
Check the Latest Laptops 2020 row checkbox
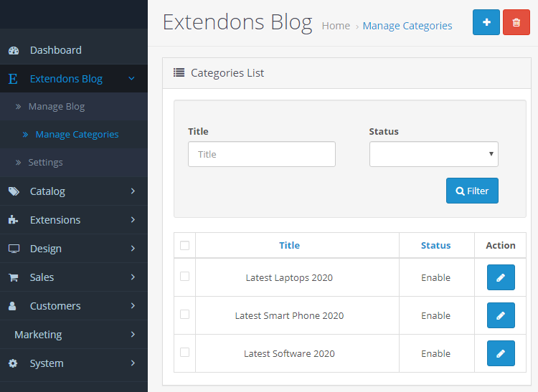[x=184, y=276]
